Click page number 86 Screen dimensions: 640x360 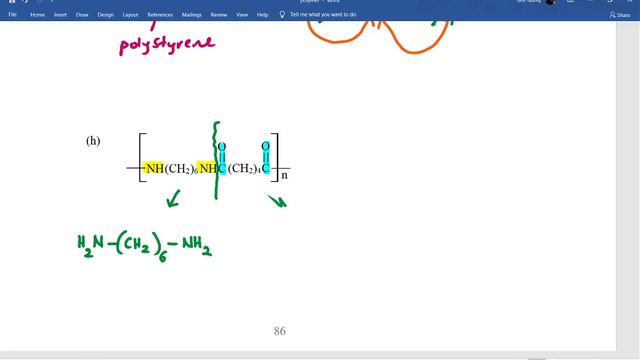(280, 331)
